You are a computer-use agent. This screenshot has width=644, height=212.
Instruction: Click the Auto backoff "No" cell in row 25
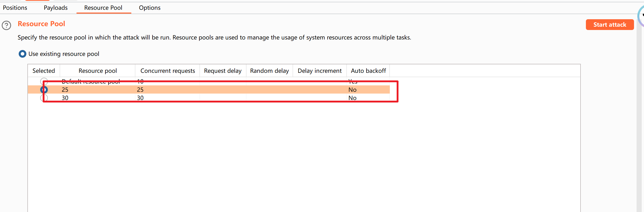pos(352,90)
